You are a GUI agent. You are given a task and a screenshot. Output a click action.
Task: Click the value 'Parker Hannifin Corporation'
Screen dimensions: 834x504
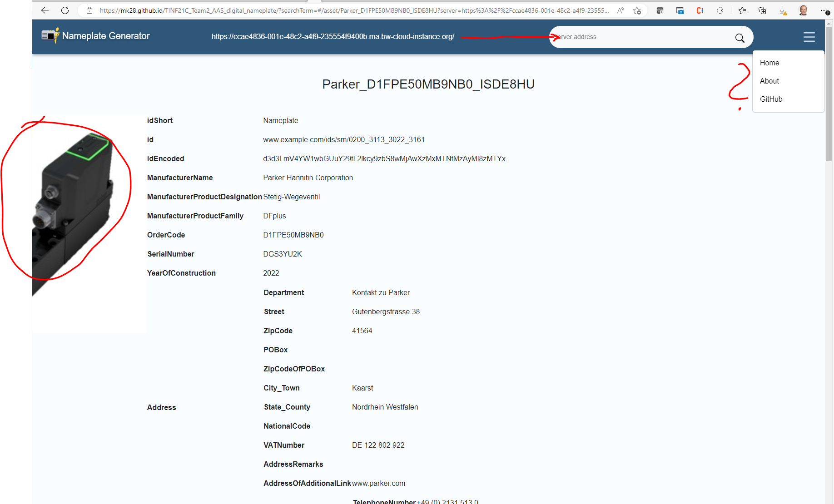tap(308, 178)
